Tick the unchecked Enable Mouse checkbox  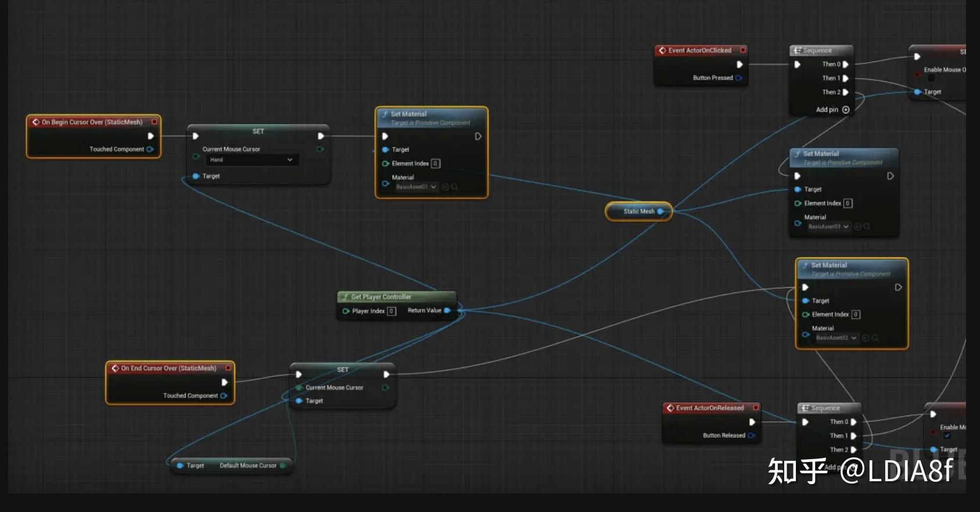[x=931, y=78]
